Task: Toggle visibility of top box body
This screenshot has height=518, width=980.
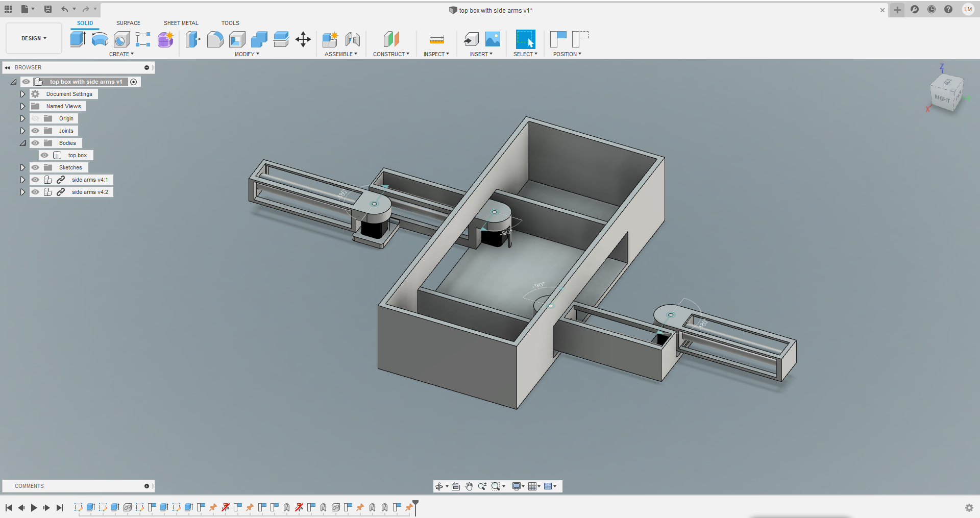Action: click(x=44, y=155)
